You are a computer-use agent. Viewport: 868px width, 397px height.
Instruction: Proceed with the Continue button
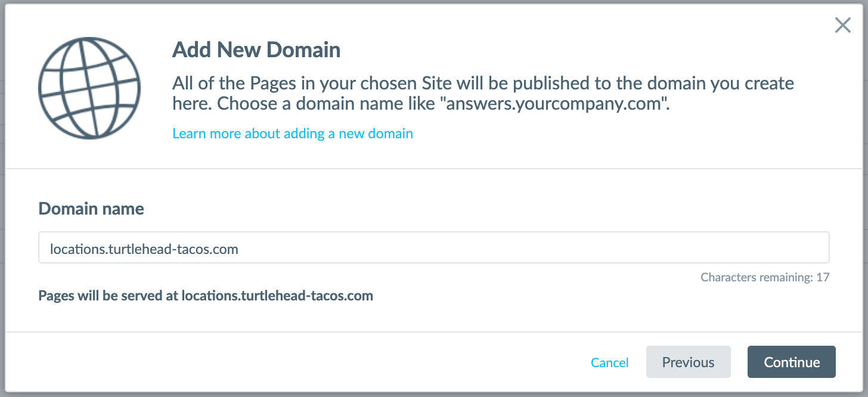click(x=792, y=362)
